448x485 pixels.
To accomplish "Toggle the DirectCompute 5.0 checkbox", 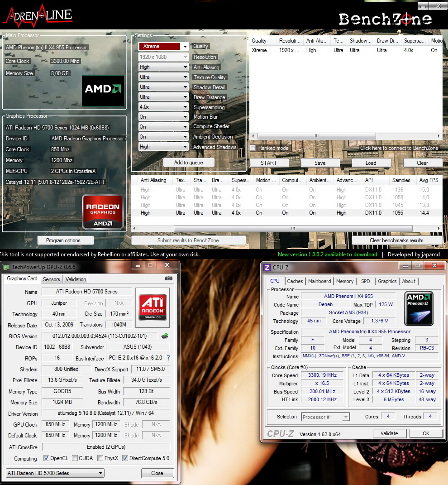I will pos(125,458).
